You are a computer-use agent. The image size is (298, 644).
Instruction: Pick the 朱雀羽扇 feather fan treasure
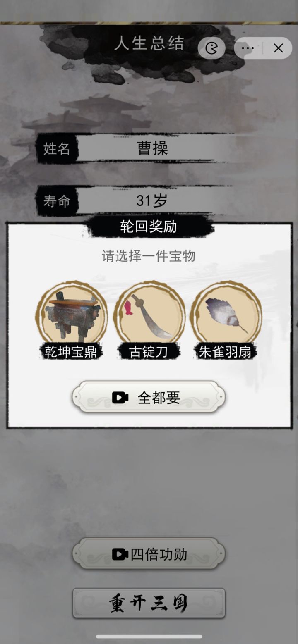(x=226, y=315)
